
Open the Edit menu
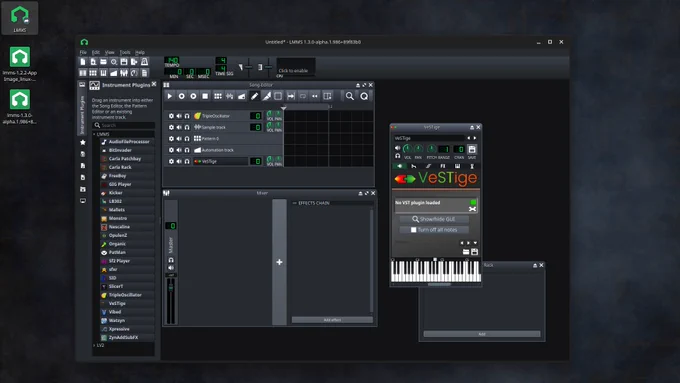pos(95,52)
